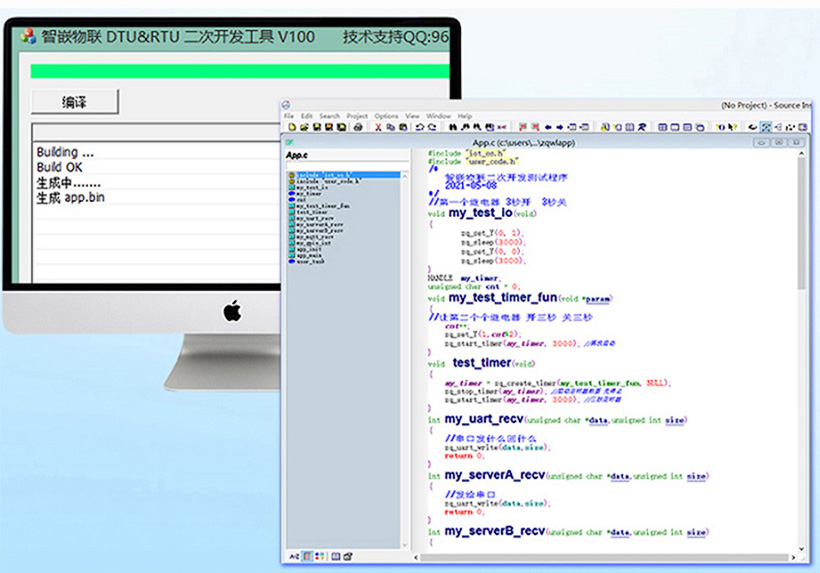This screenshot has width=820, height=573.
Task: Click the Go Back arrow icon
Action: [548, 128]
